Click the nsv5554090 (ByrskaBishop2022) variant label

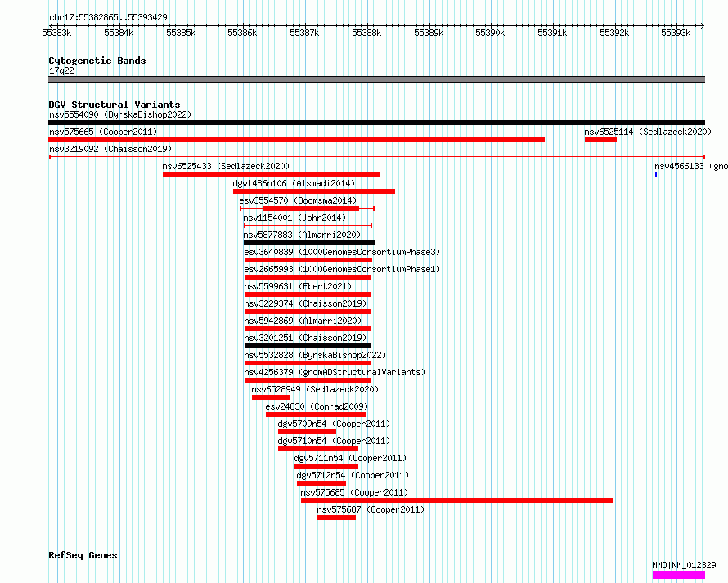coord(120,114)
